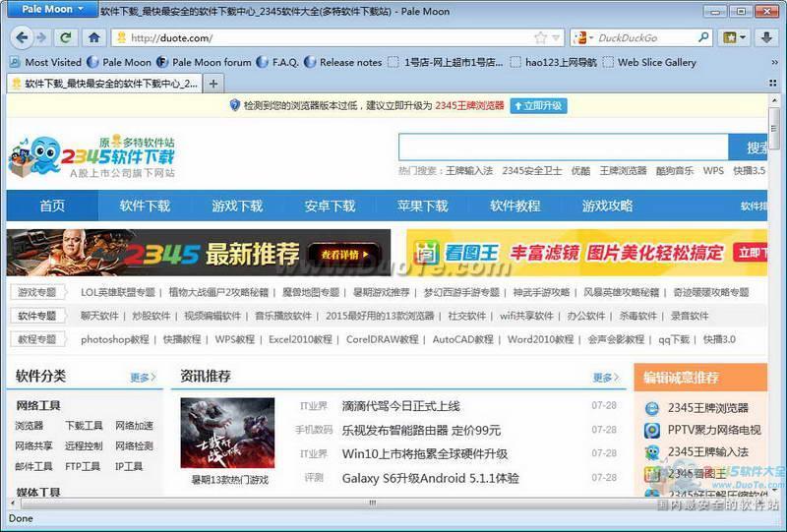Click the Forward navigation arrow
This screenshot has width=787, height=532.
pos(42,37)
